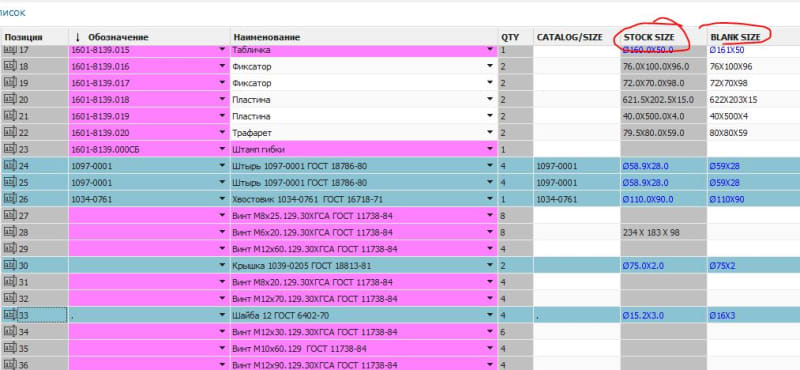Click the QTY column header
The height and width of the screenshot is (370, 800).
[x=515, y=37]
